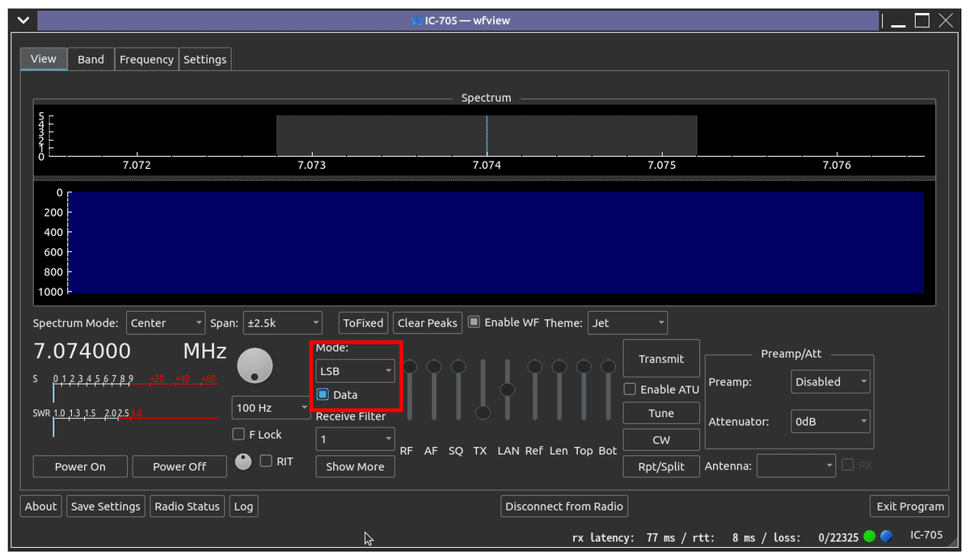Activate the CW button
Image resolution: width=970 pixels, height=560 pixels.
660,440
